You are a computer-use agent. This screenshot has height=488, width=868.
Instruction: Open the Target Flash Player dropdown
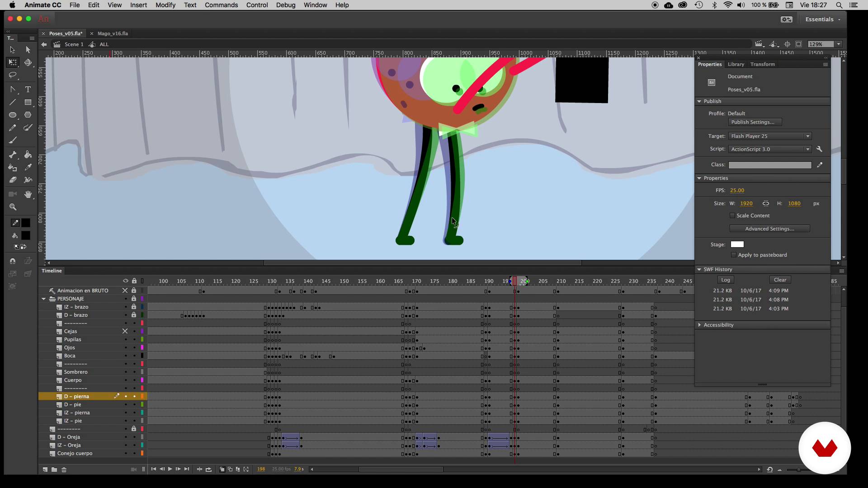point(770,136)
